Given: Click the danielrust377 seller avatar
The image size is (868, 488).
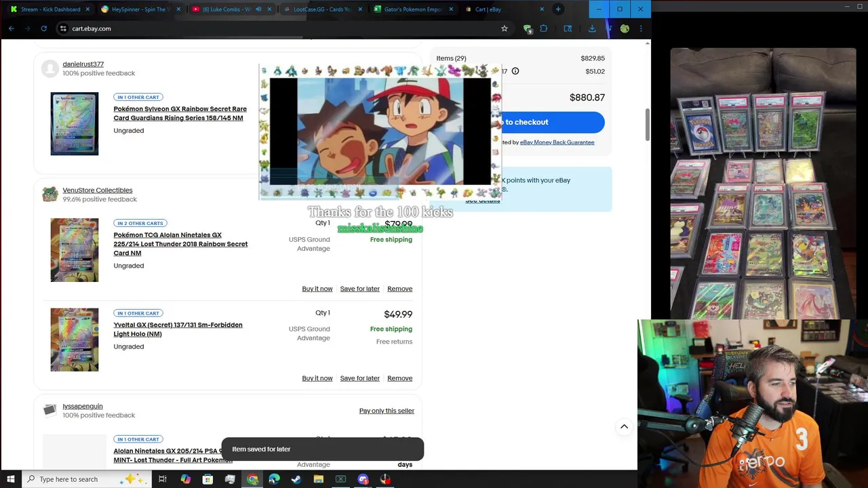Looking at the screenshot, I should [x=50, y=68].
